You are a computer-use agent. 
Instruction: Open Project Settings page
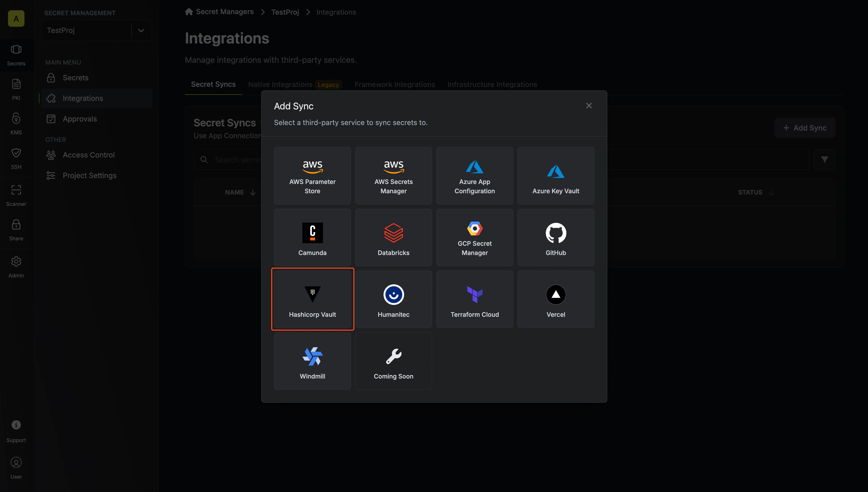(97, 175)
